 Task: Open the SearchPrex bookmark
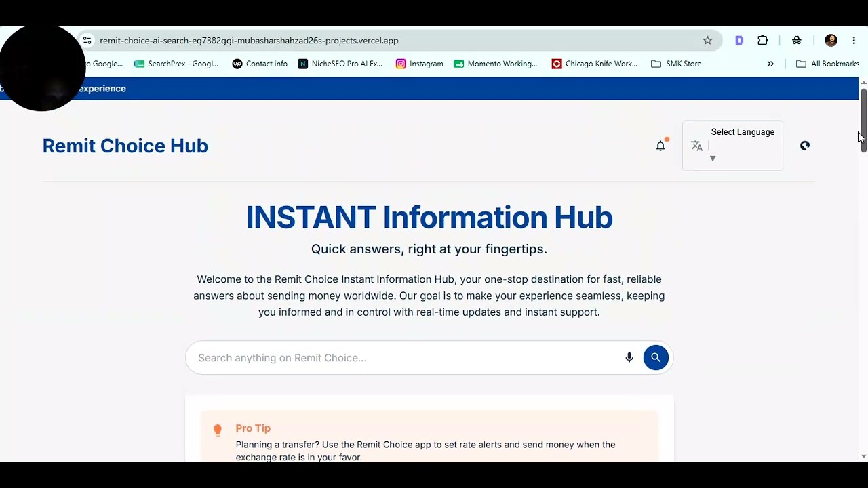click(x=176, y=64)
